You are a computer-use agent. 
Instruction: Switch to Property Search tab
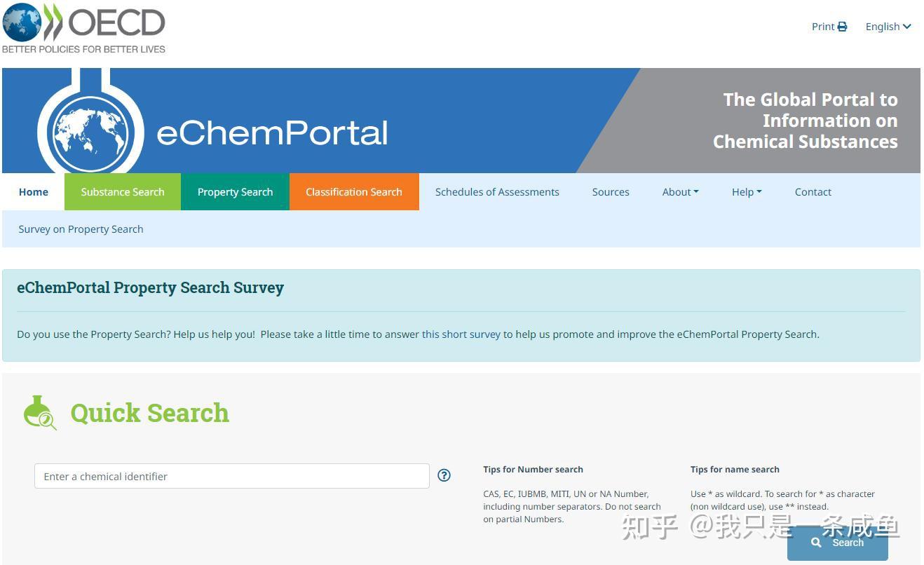[235, 192]
